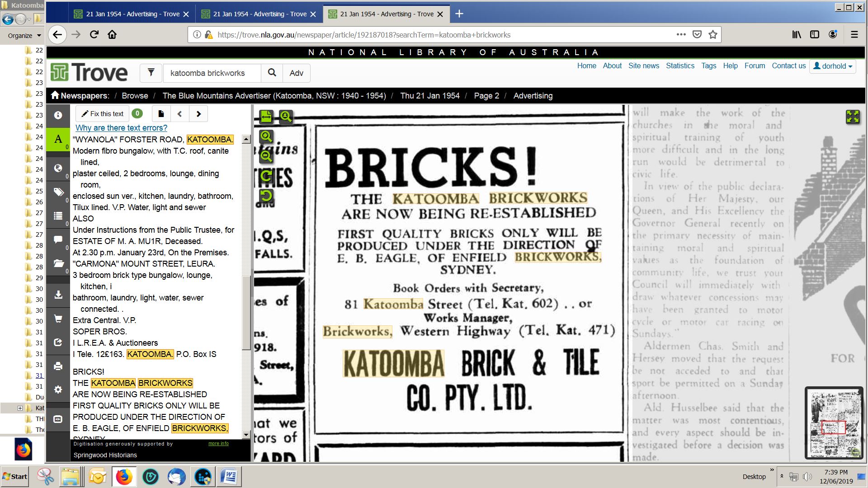View whole page document icon
Image resolution: width=868 pixels, height=488 pixels.
coord(161,114)
